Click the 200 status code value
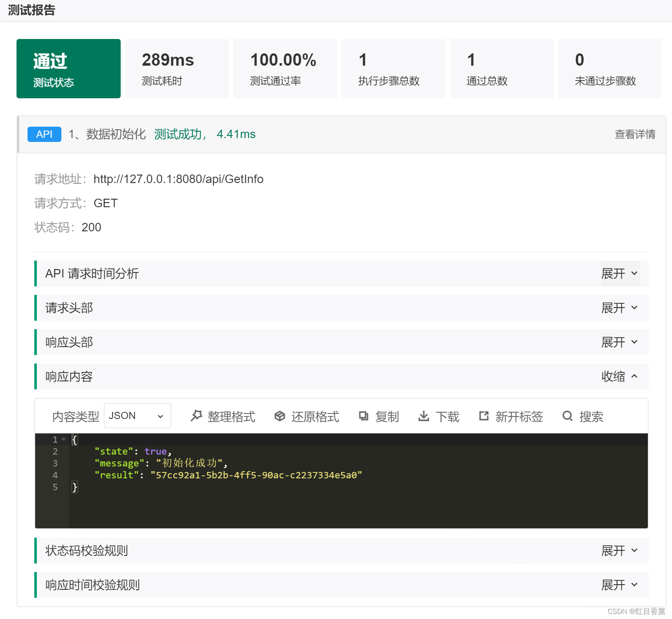672x619 pixels. pyautogui.click(x=91, y=228)
